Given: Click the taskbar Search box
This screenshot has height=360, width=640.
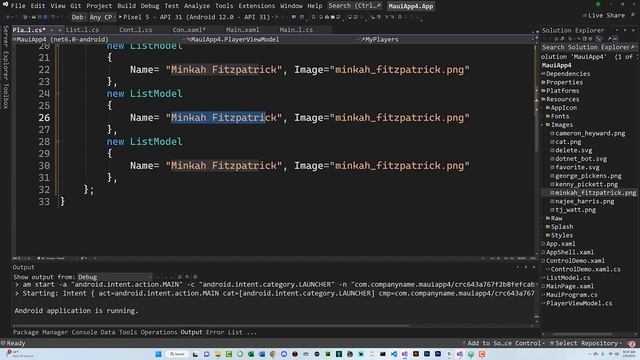Looking at the screenshot, I should (177, 354).
